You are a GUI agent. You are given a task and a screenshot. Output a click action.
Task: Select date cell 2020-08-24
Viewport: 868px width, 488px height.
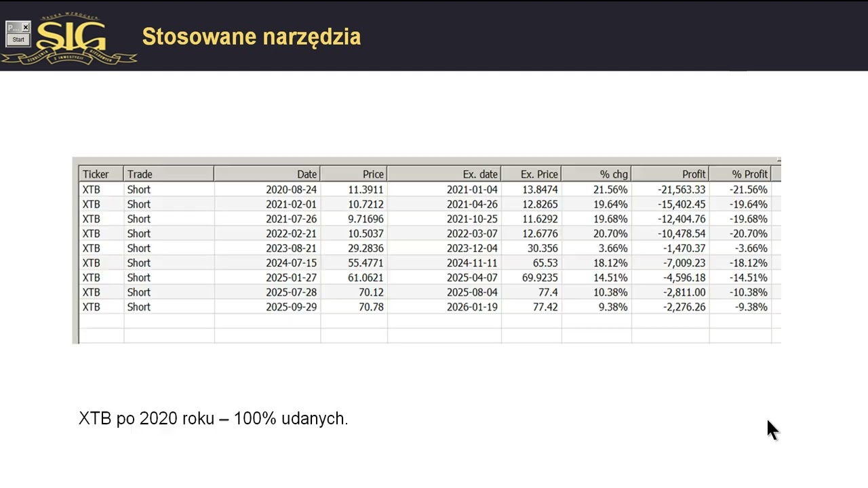[291, 190]
